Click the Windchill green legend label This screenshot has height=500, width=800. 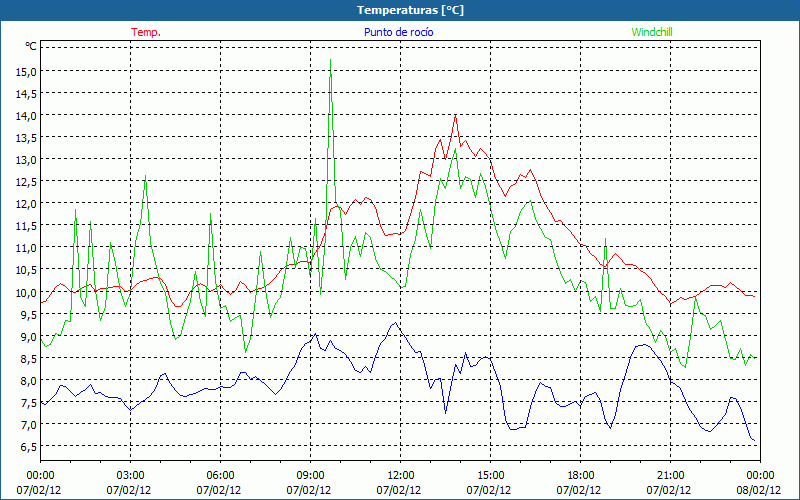(652, 32)
